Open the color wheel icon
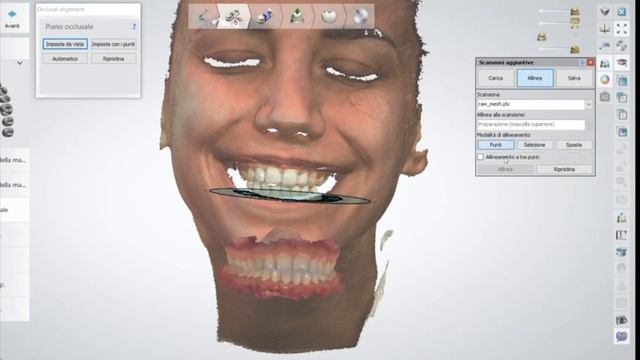This screenshot has height=360, width=640. pos(605,80)
